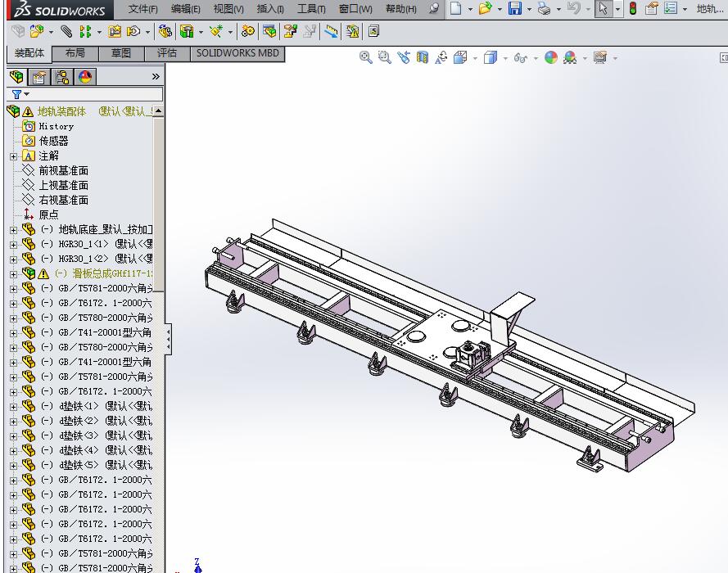Switch to the SOLIDWORKS MBD tab
Image resolution: width=728 pixels, height=573 pixels.
point(237,53)
